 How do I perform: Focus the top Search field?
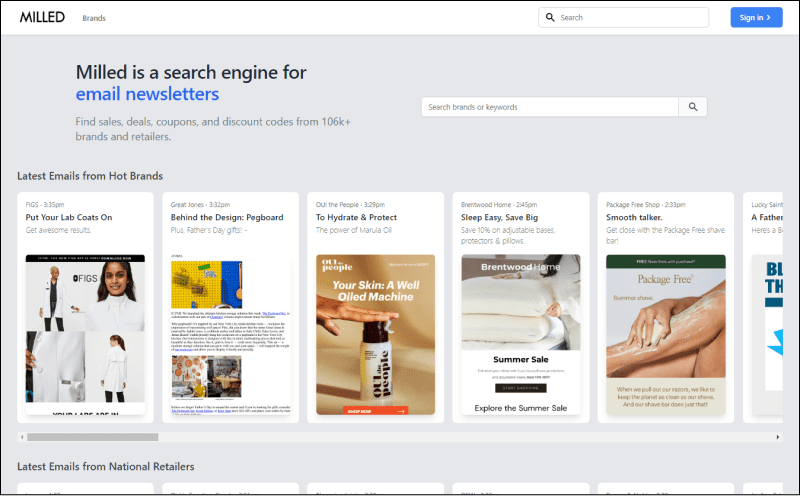point(623,17)
